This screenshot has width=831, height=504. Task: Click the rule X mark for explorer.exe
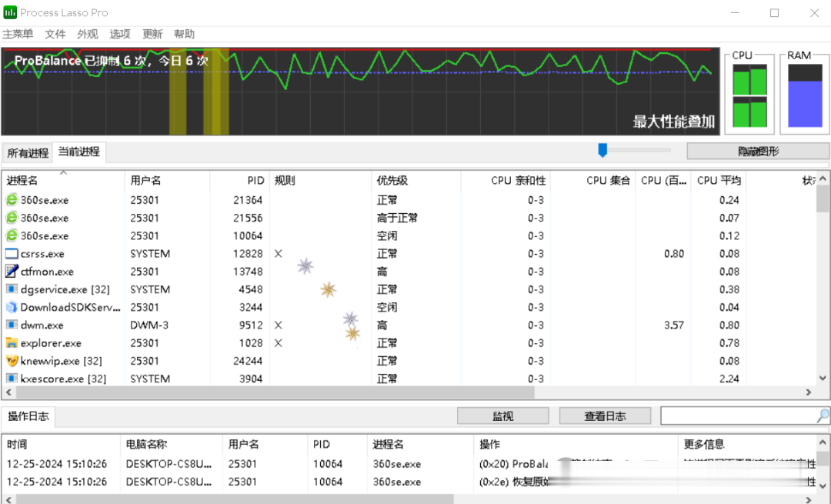279,343
